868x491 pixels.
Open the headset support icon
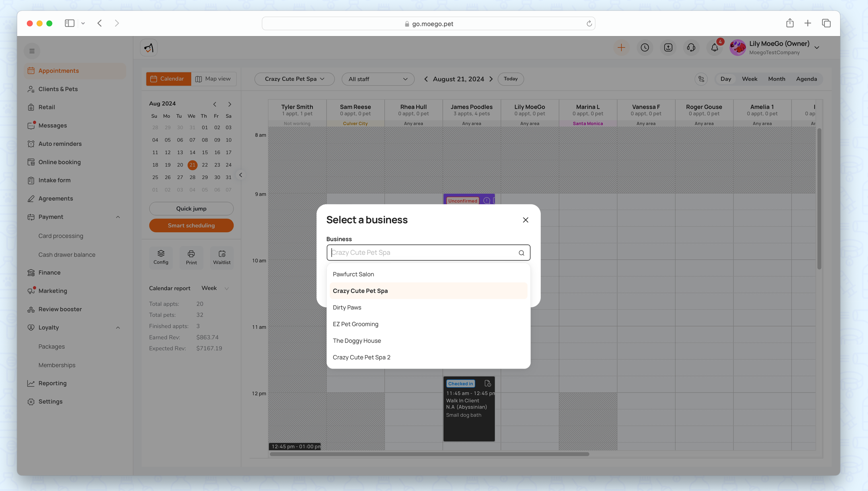pyautogui.click(x=691, y=48)
